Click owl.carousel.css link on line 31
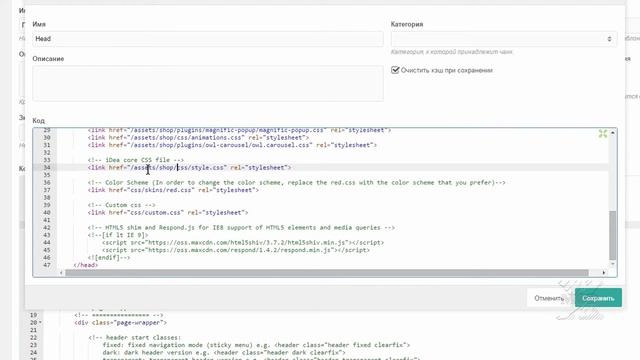Image resolution: width=640 pixels, height=360 pixels. [232, 145]
